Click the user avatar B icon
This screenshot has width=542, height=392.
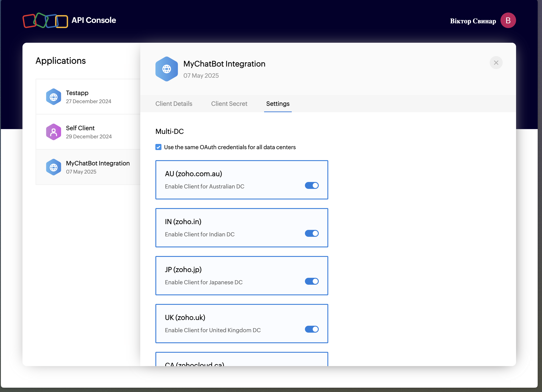click(x=508, y=21)
